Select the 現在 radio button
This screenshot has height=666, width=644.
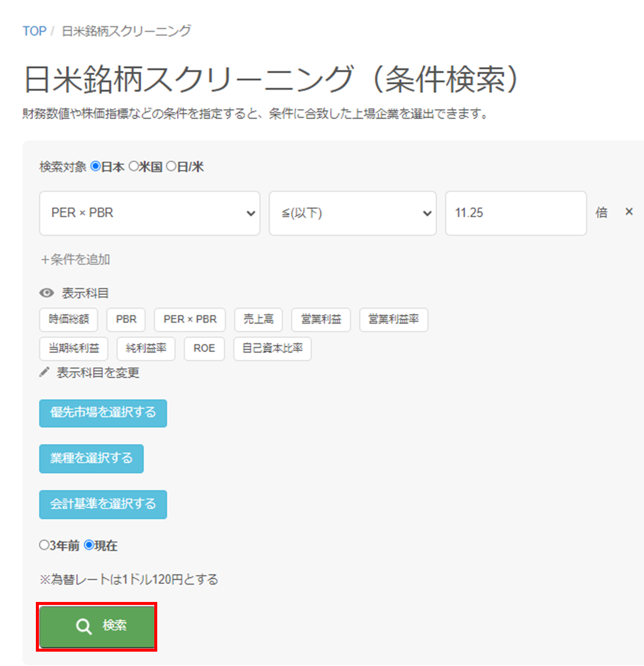(x=88, y=545)
